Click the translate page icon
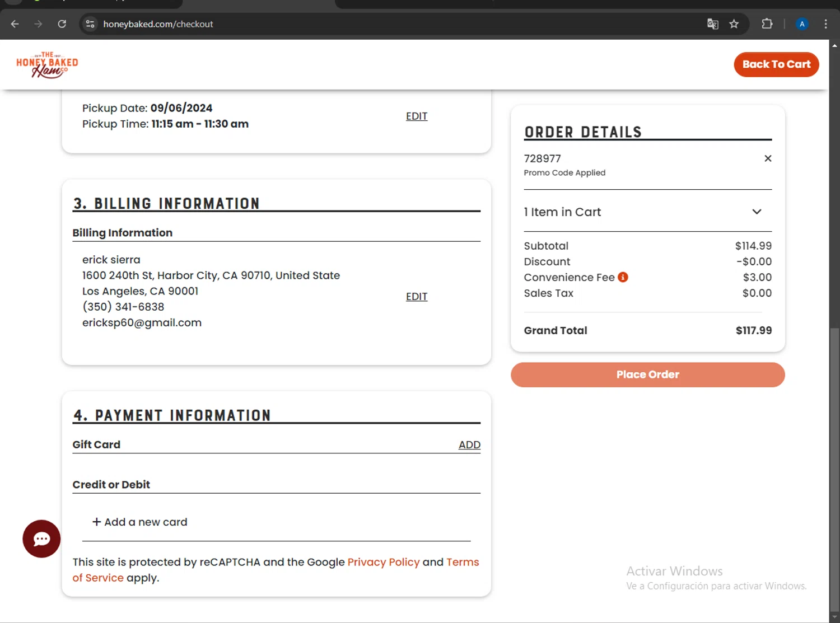The width and height of the screenshot is (840, 623). pyautogui.click(x=712, y=24)
